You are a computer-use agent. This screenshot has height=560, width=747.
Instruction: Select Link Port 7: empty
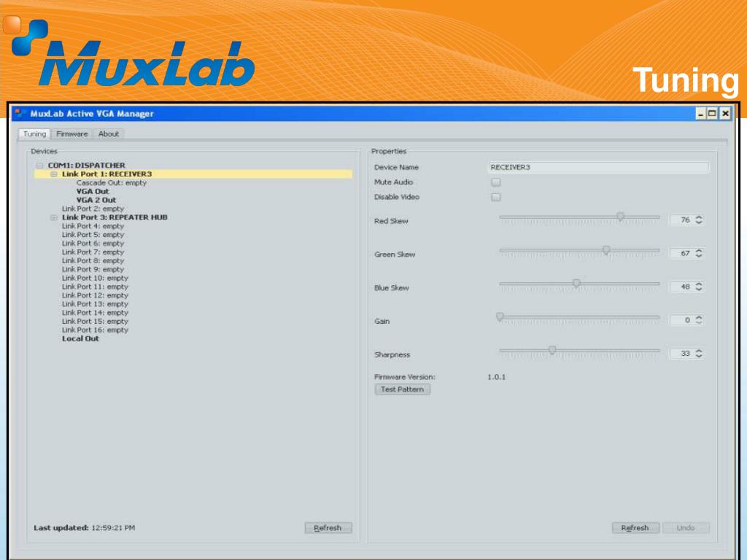tap(93, 252)
